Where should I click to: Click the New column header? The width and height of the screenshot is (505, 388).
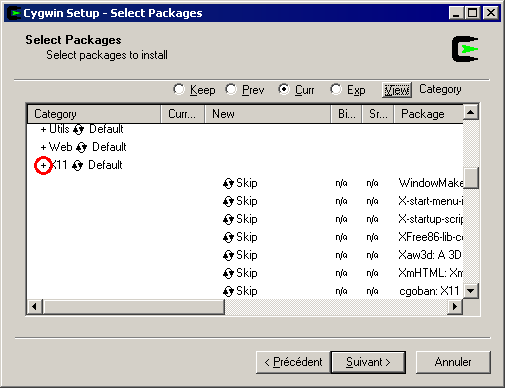click(x=268, y=114)
